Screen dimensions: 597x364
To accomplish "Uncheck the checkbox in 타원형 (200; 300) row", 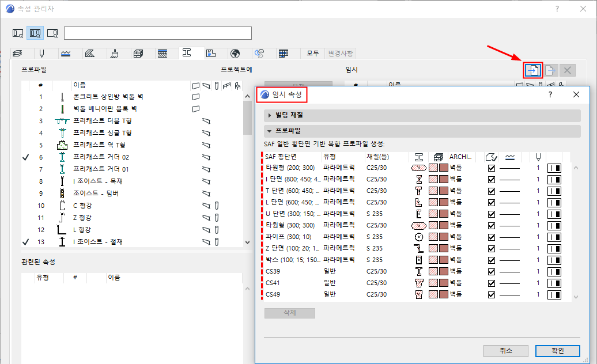I will pos(492,168).
